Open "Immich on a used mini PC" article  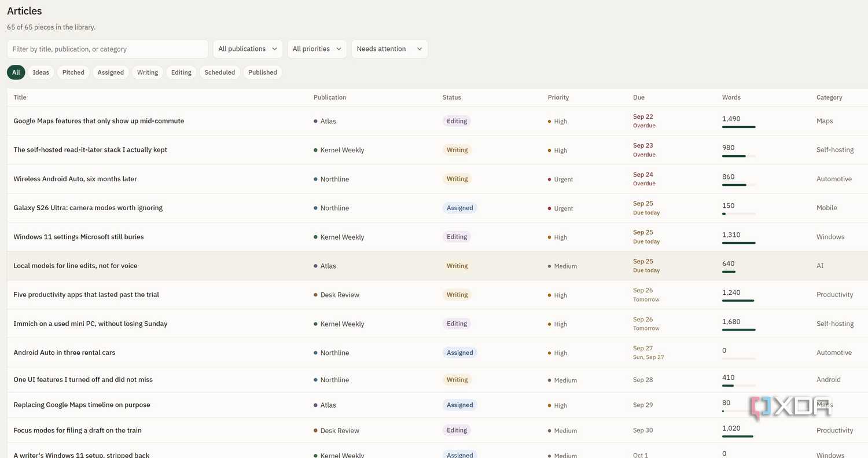pyautogui.click(x=90, y=324)
